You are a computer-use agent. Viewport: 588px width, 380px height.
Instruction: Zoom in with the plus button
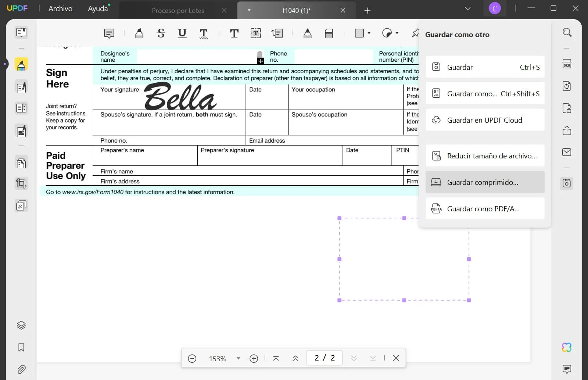(x=254, y=358)
